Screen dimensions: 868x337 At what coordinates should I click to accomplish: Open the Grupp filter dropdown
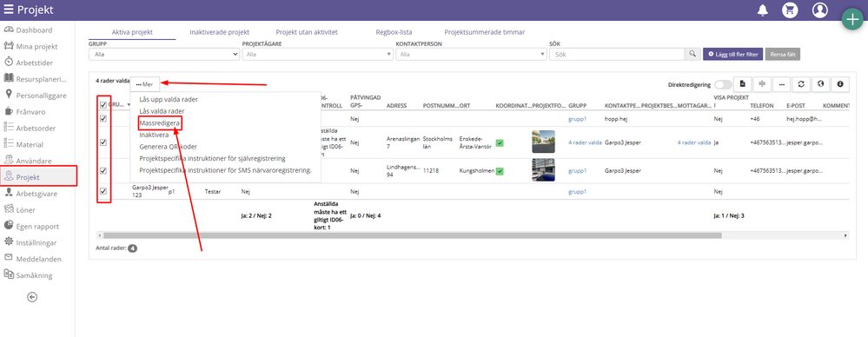[x=164, y=54]
